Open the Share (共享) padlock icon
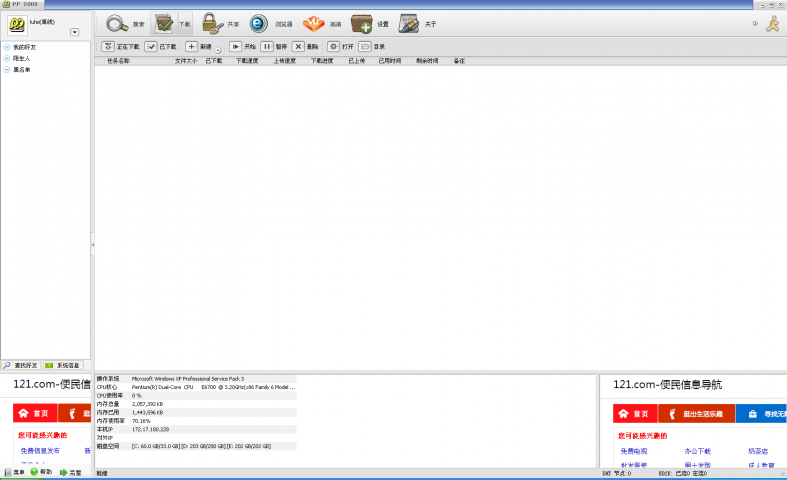The width and height of the screenshot is (787, 480). pos(211,24)
